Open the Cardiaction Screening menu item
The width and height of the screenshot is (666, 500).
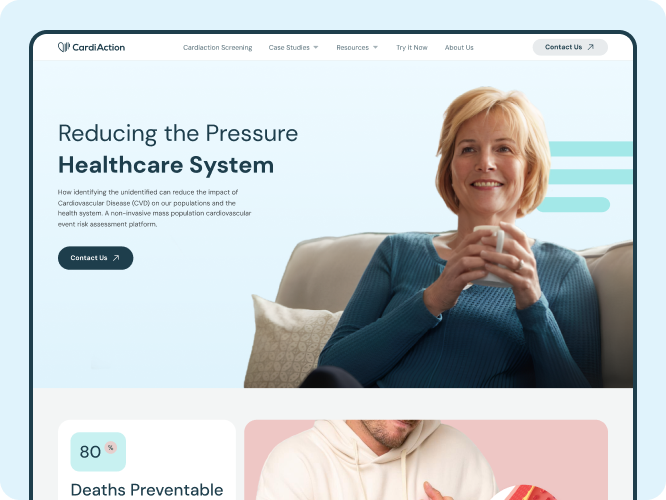pos(217,48)
